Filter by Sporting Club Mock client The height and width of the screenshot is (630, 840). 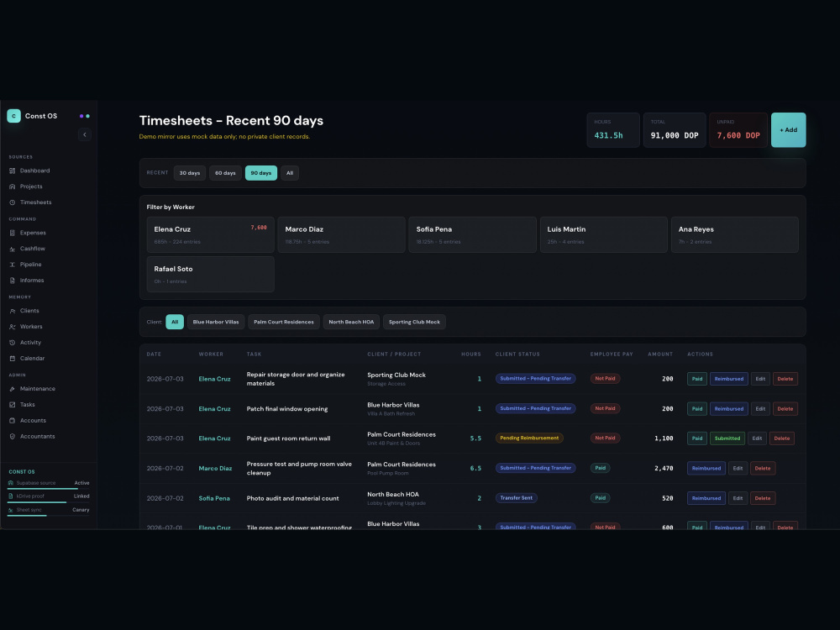414,322
